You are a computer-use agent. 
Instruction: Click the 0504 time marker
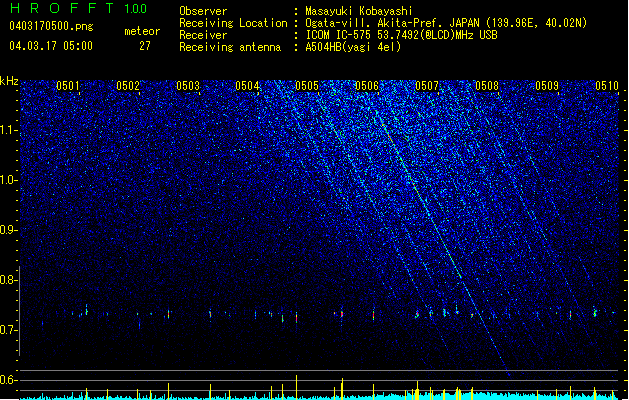247,86
